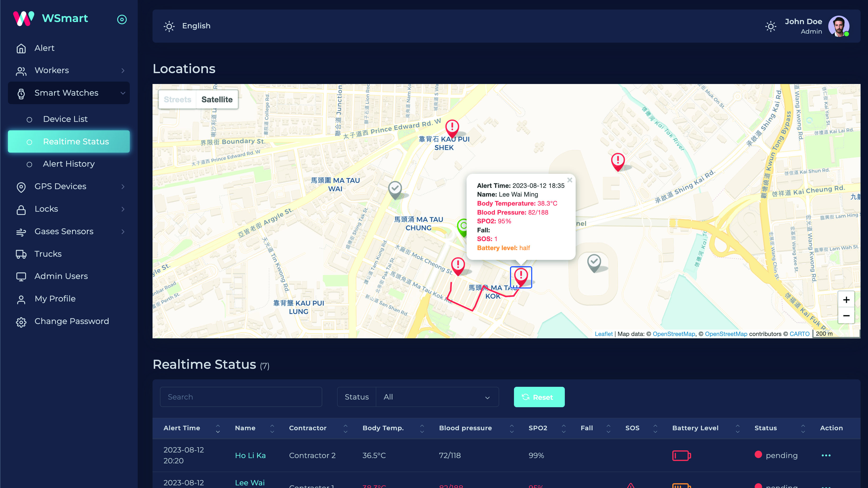
Task: Collapse the Smart Watches menu
Action: [x=69, y=93]
